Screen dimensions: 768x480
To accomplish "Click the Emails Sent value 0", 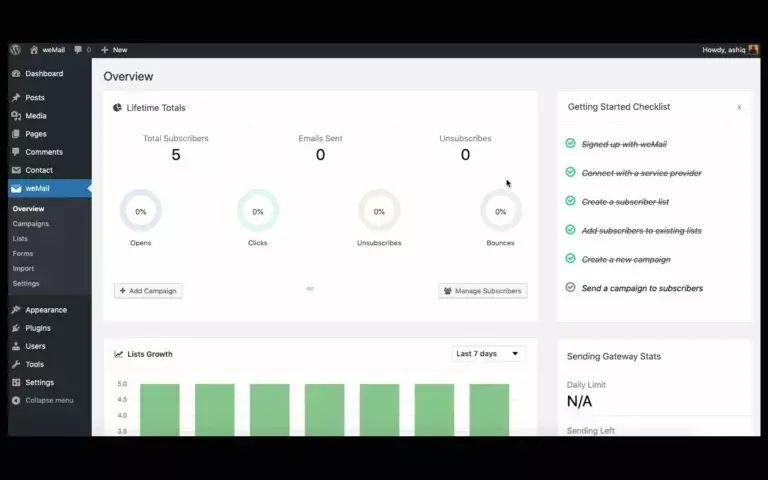I will coord(320,155).
